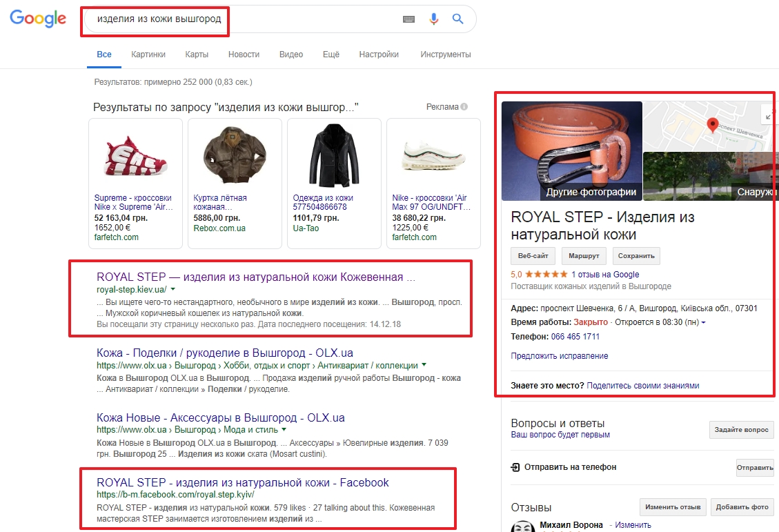
Task: Open Куртка лётная кожаная product link
Action: click(x=220, y=202)
